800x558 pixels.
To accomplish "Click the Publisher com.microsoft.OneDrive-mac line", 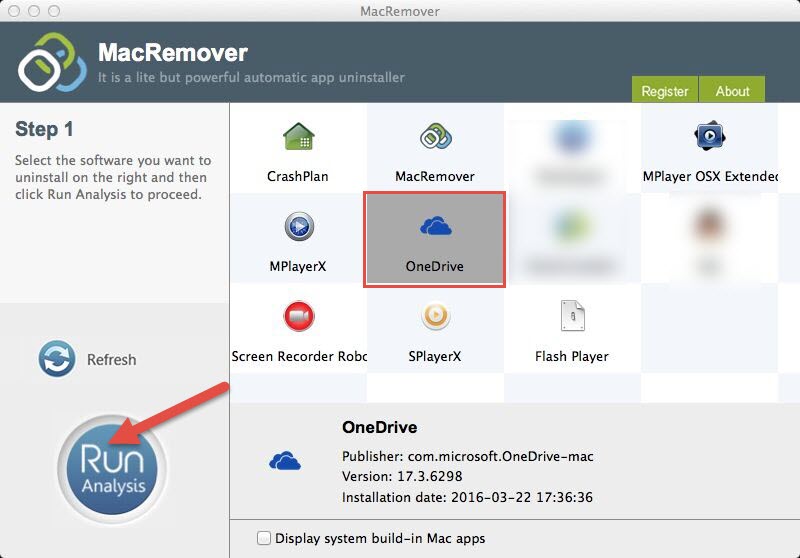I will pos(468,456).
